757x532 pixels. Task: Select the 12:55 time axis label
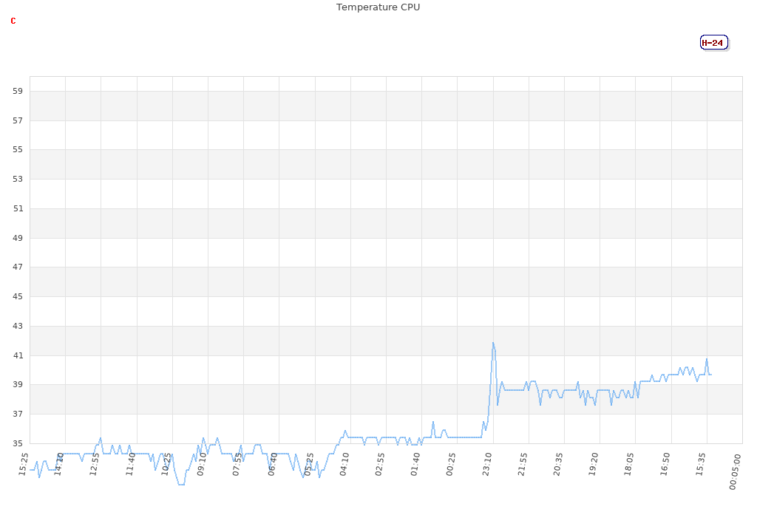95,465
